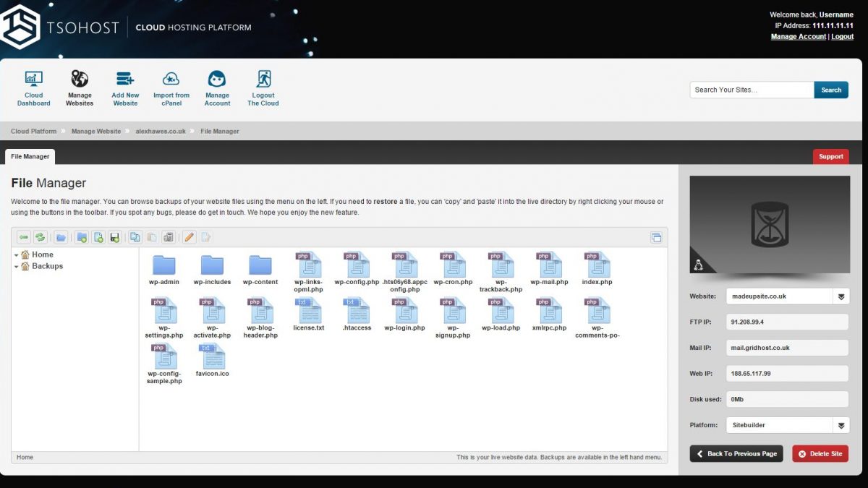Image resolution: width=868 pixels, height=488 pixels.
Task: Select the license.txt file icon
Action: [309, 311]
